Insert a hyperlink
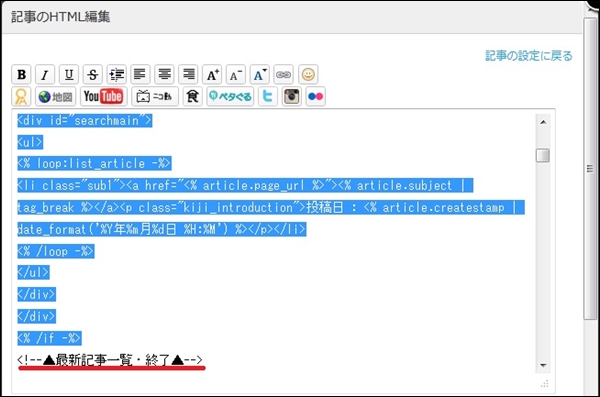The width and height of the screenshot is (600, 397). (x=284, y=74)
